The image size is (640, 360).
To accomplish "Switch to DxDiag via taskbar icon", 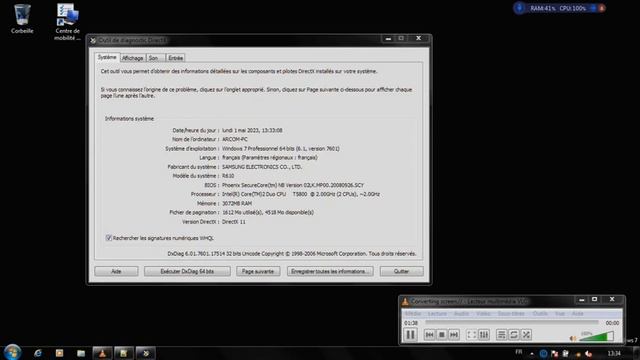I will click(x=145, y=353).
